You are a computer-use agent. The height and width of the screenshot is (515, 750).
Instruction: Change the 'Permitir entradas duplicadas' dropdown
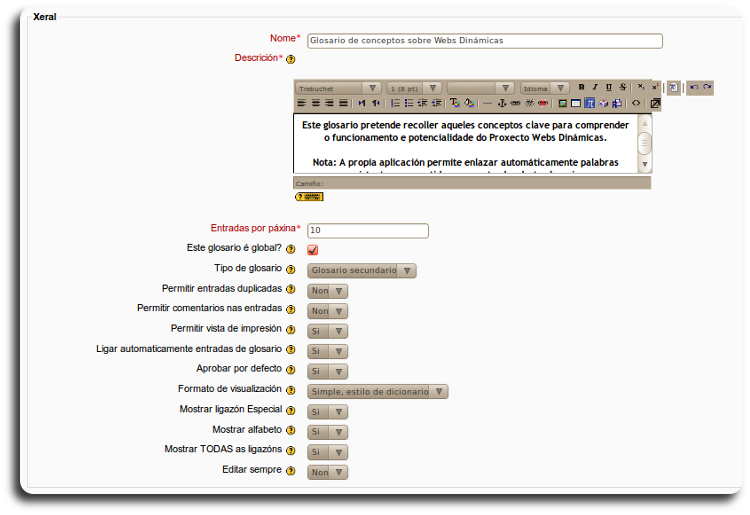(327, 290)
